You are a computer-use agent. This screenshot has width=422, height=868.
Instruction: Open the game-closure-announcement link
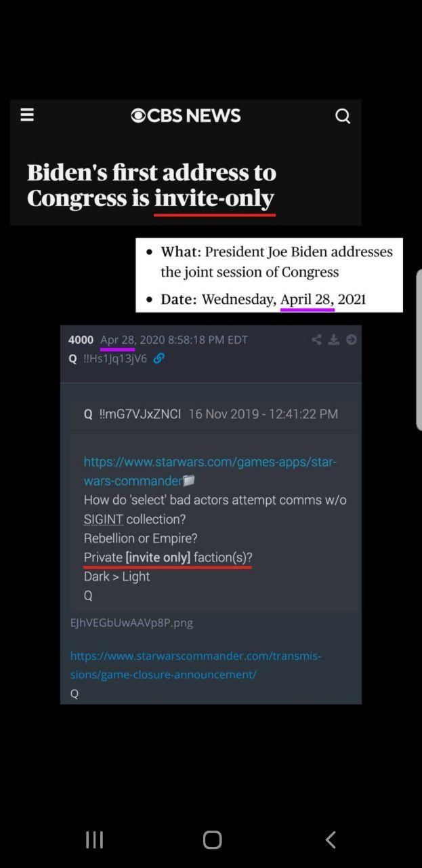pyautogui.click(x=196, y=665)
